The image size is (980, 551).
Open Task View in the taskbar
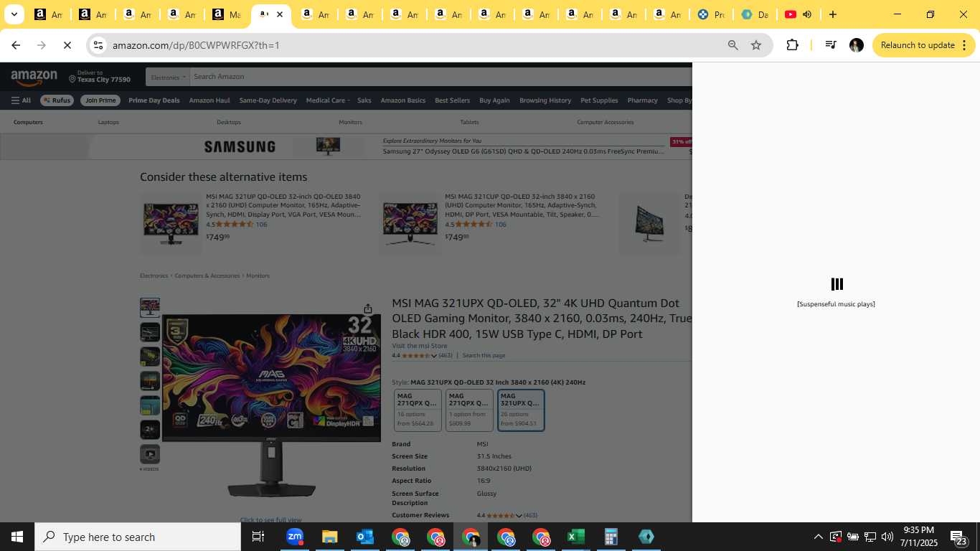258,537
